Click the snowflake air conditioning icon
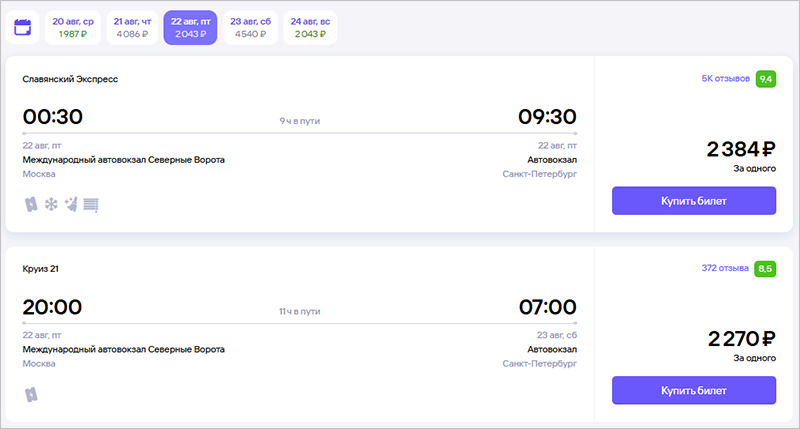 pyautogui.click(x=51, y=204)
